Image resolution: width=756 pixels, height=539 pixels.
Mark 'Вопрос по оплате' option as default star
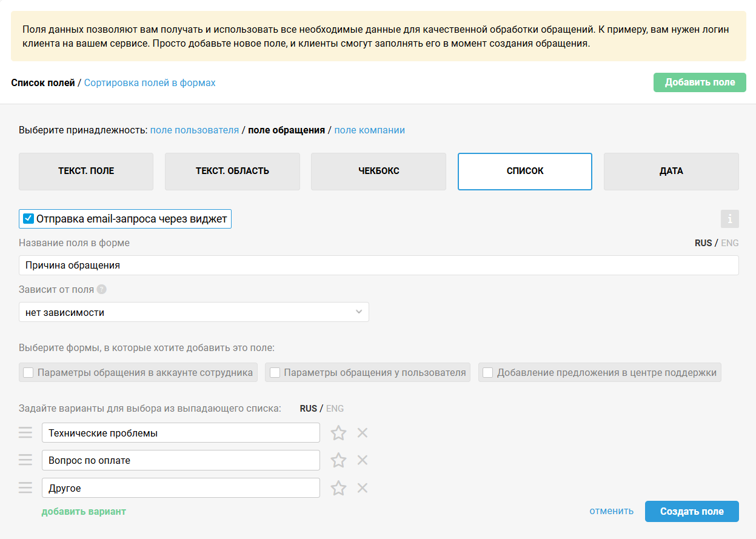point(338,460)
